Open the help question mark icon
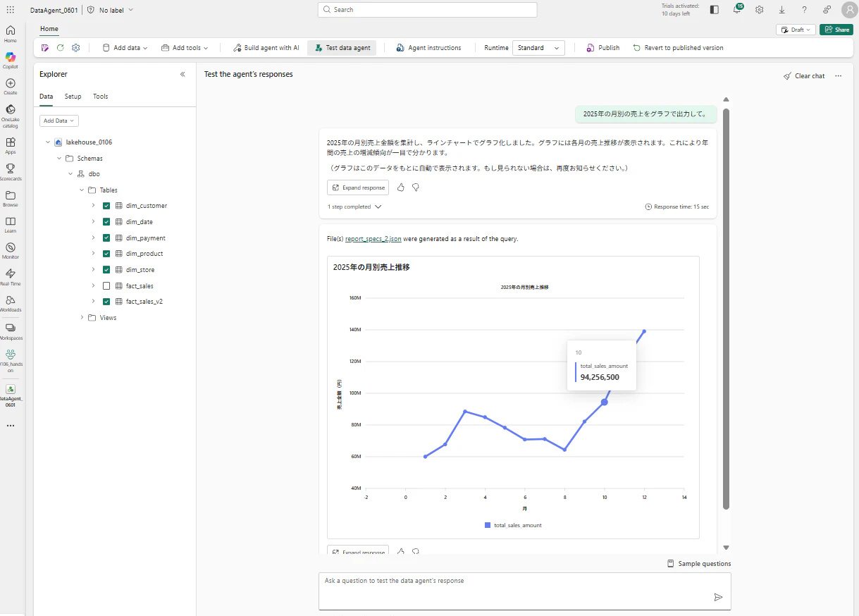This screenshot has width=859, height=616. [x=804, y=10]
